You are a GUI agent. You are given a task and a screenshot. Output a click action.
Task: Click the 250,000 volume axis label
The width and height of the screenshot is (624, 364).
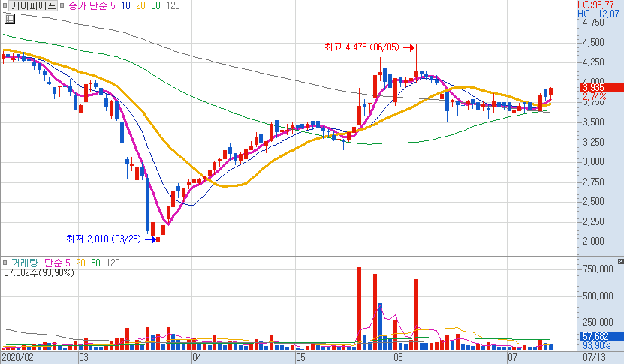[598, 322]
